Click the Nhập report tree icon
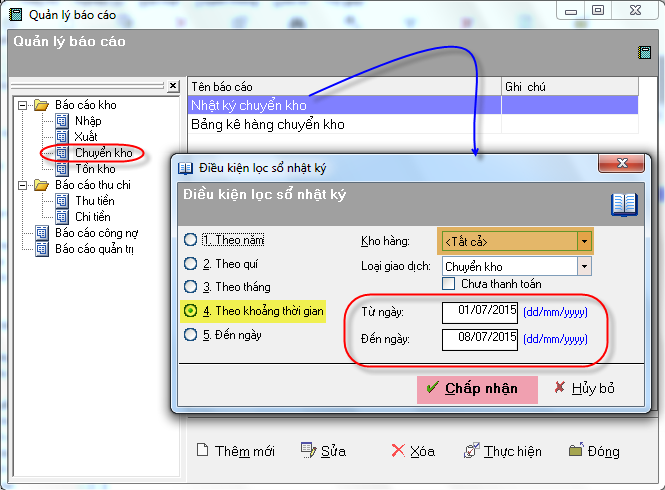 click(62, 121)
